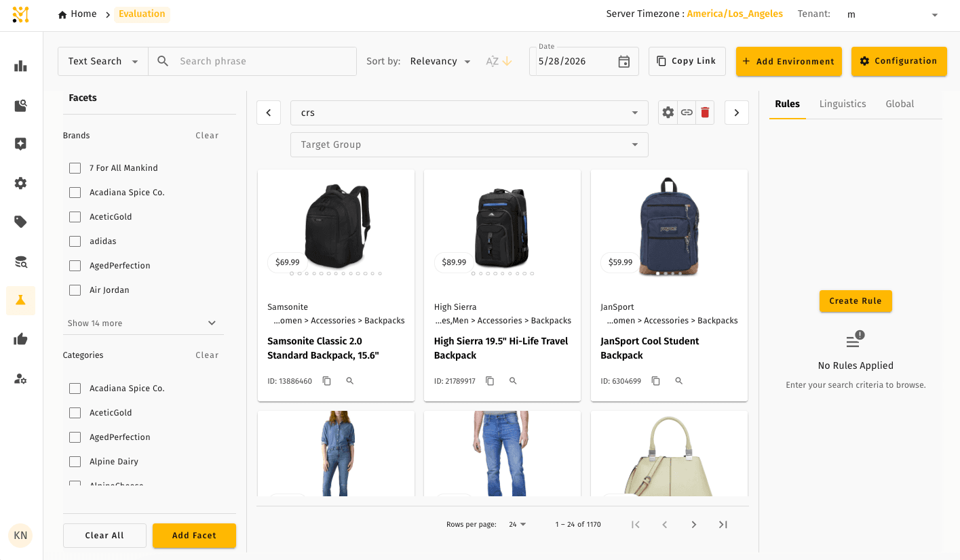960x560 pixels.
Task: Check the AgedPerfection brand checkbox
Action: point(75,266)
